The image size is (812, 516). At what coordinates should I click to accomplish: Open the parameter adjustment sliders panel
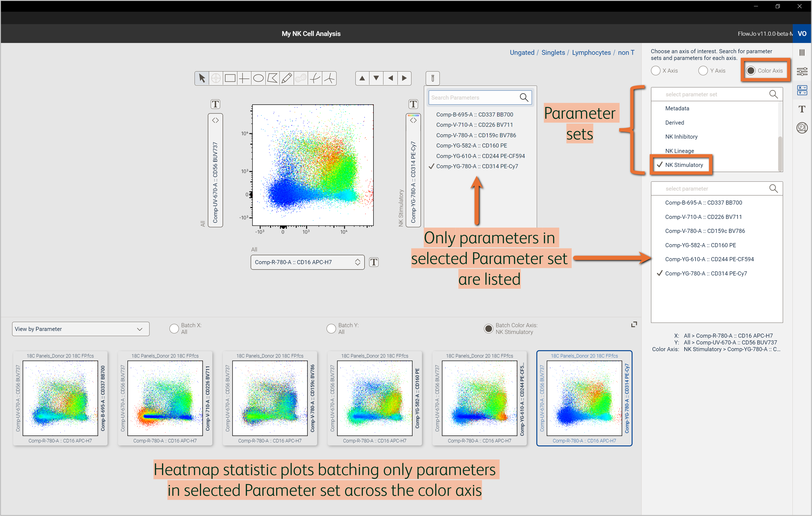click(x=802, y=71)
